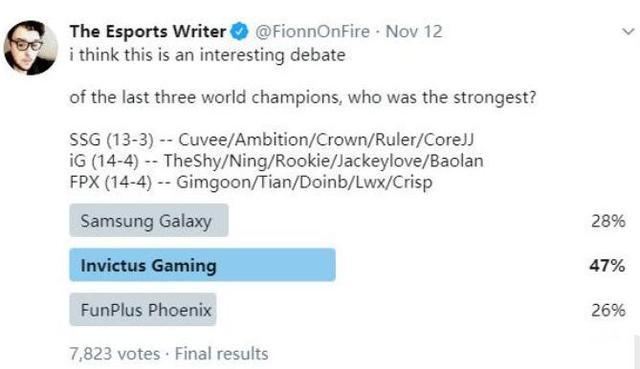The height and width of the screenshot is (369, 640).
Task: Click the Final results label
Action: pos(222,353)
